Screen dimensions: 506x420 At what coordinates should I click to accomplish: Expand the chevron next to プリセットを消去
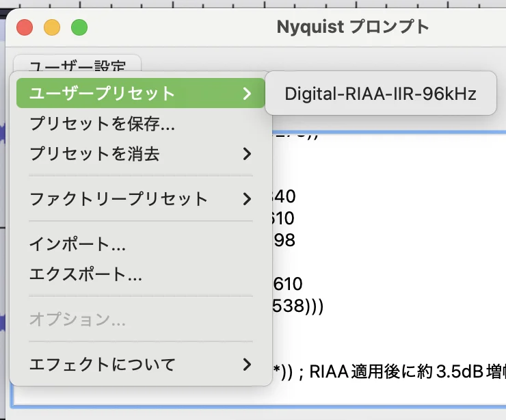pyautogui.click(x=247, y=154)
